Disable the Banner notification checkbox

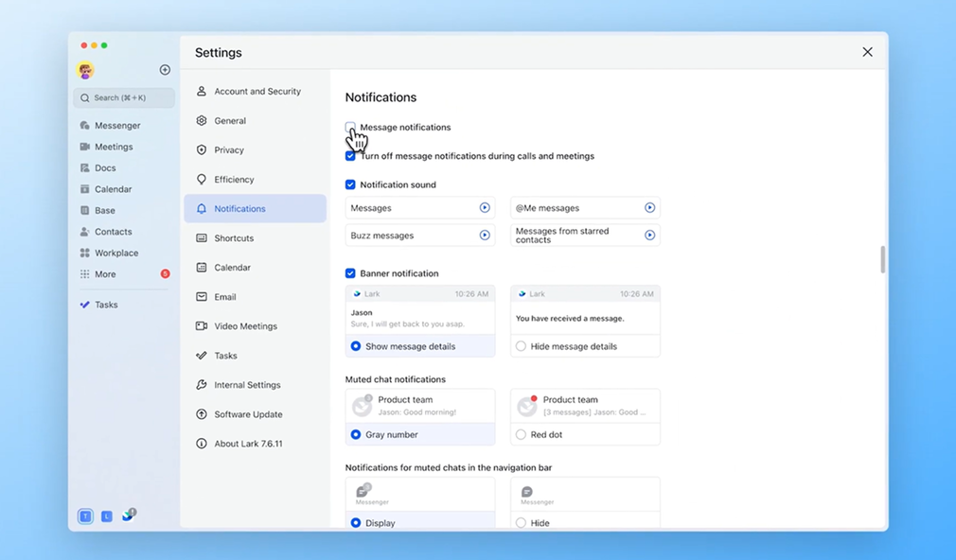click(350, 273)
